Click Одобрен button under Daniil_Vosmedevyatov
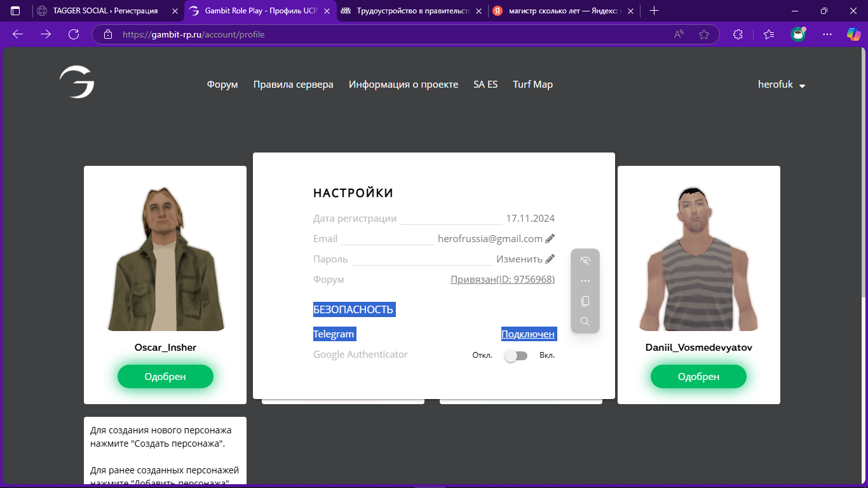 point(698,376)
